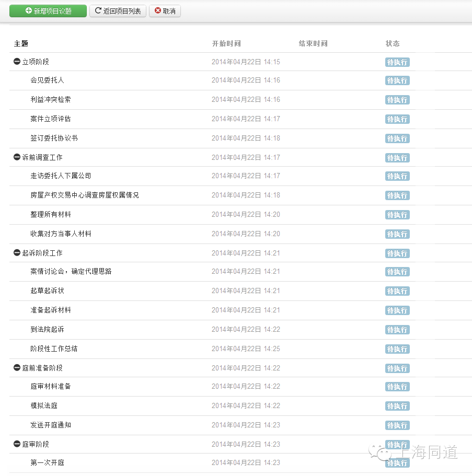Open the 模拟法庭 topic
Viewport: 472px width, 476px height.
[x=44, y=406]
